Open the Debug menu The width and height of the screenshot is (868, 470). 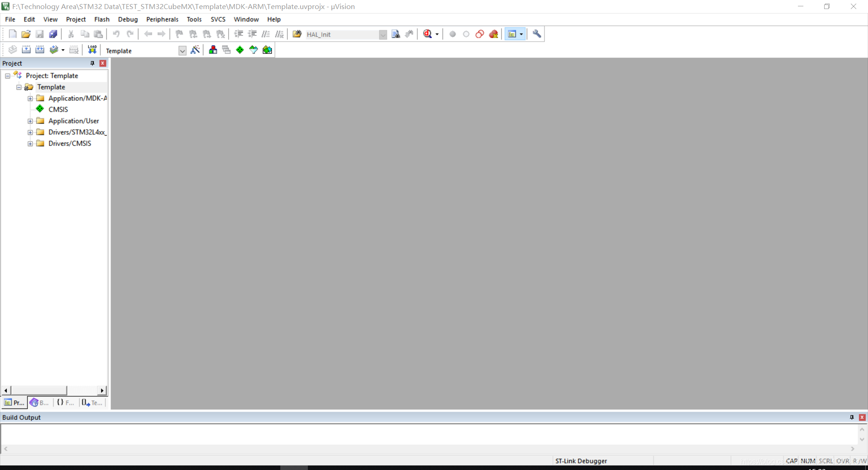128,19
